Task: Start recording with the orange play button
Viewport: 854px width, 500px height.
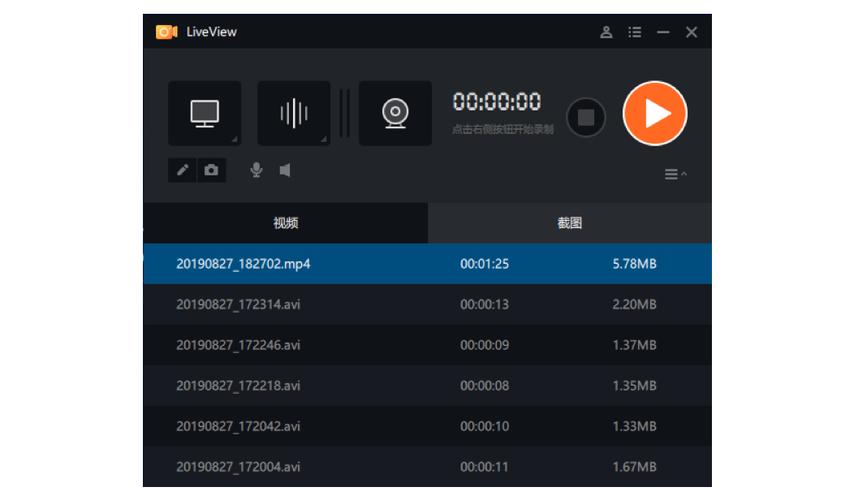Action: pos(655,113)
